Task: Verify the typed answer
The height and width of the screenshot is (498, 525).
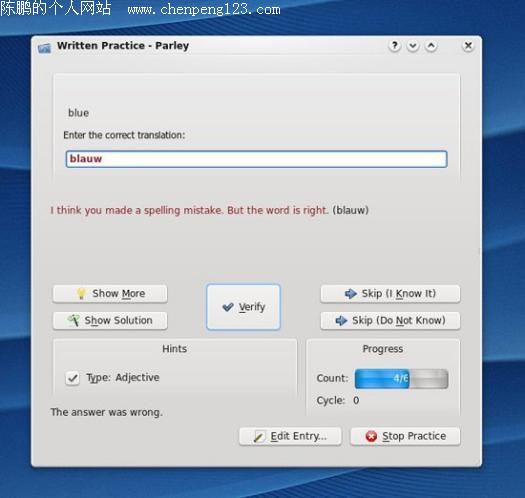Action: tap(243, 307)
